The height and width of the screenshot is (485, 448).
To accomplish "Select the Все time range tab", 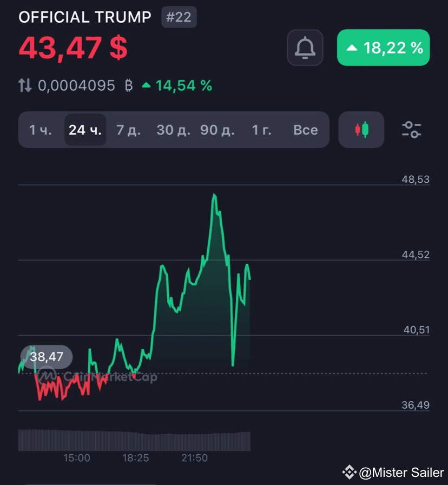I will 306,130.
